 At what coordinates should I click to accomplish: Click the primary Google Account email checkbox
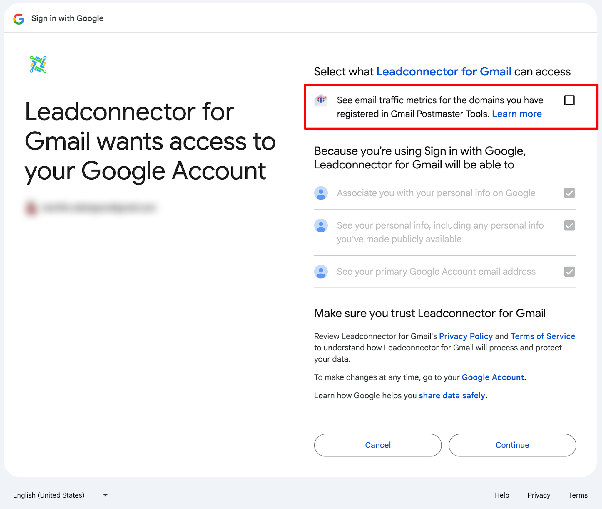pos(569,272)
